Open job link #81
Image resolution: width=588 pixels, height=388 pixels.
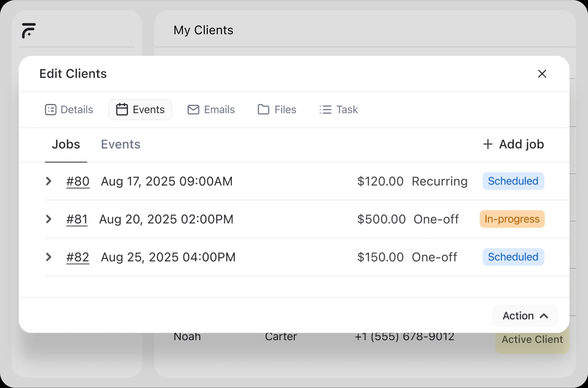(x=77, y=219)
